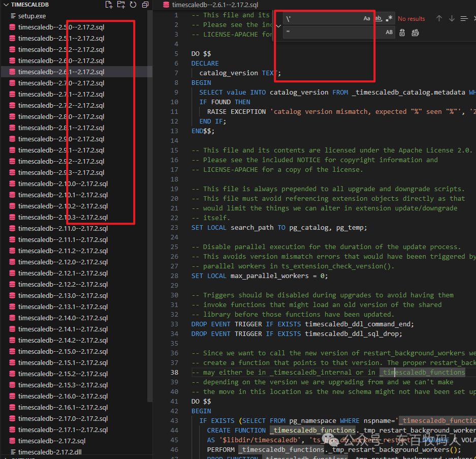This screenshot has height=459, width=476.
Task: Click the Replace single match icon
Action: pos(402,33)
